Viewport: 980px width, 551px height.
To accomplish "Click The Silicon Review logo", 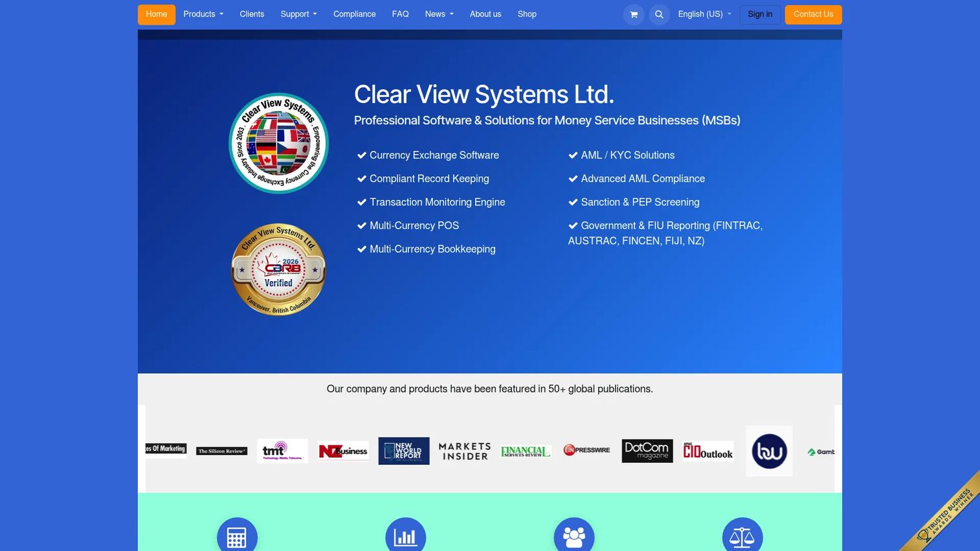I will click(222, 451).
